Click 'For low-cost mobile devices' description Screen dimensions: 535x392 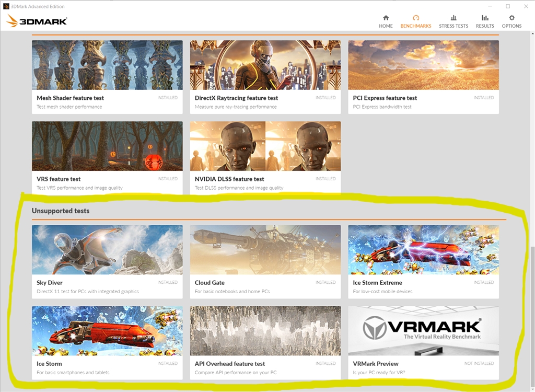pyautogui.click(x=382, y=292)
